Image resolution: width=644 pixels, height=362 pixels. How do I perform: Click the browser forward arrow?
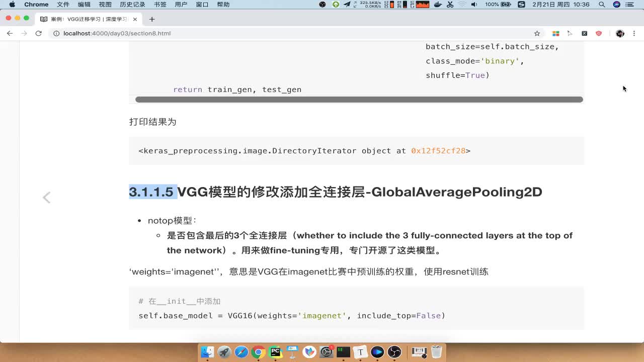point(24,33)
